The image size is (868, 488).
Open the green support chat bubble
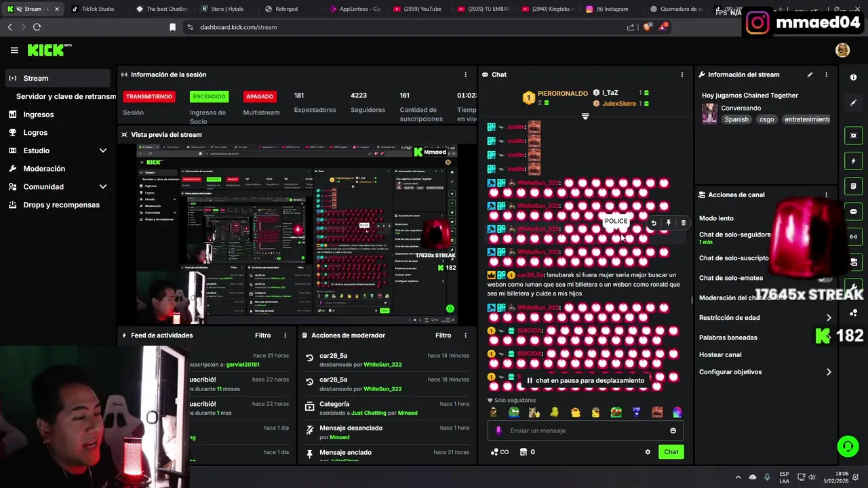tap(848, 446)
